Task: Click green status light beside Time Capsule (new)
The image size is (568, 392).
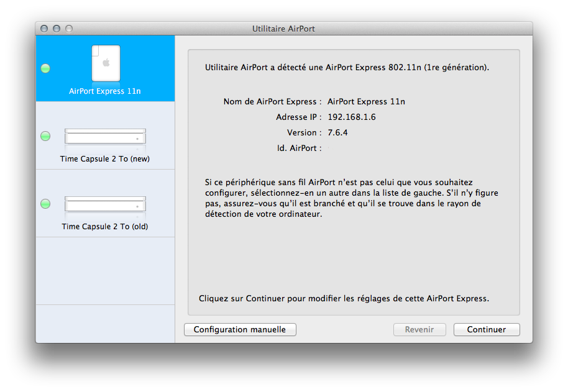Action: tap(45, 136)
